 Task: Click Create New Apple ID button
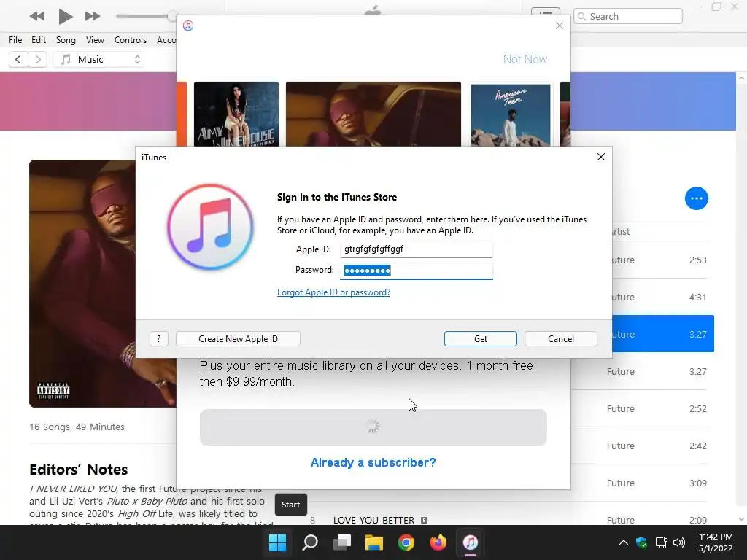238,338
